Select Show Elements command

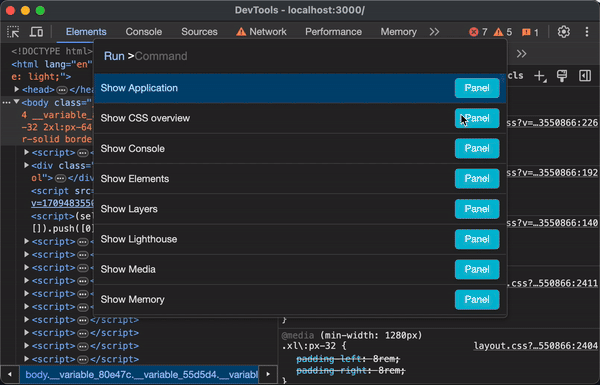(x=300, y=179)
